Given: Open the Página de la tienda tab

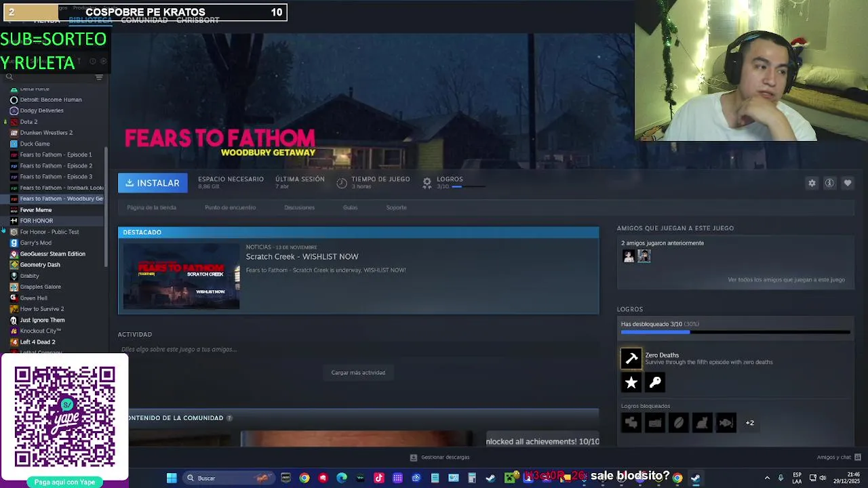Looking at the screenshot, I should (x=151, y=207).
